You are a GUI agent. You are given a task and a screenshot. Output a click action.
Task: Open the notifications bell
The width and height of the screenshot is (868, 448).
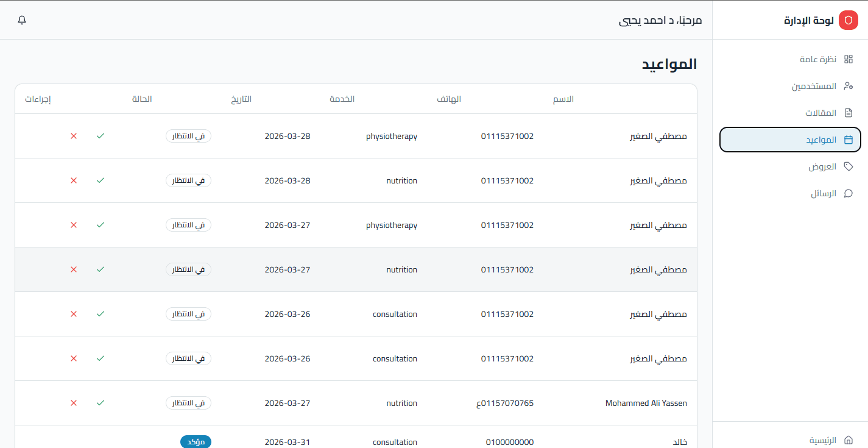[22, 20]
